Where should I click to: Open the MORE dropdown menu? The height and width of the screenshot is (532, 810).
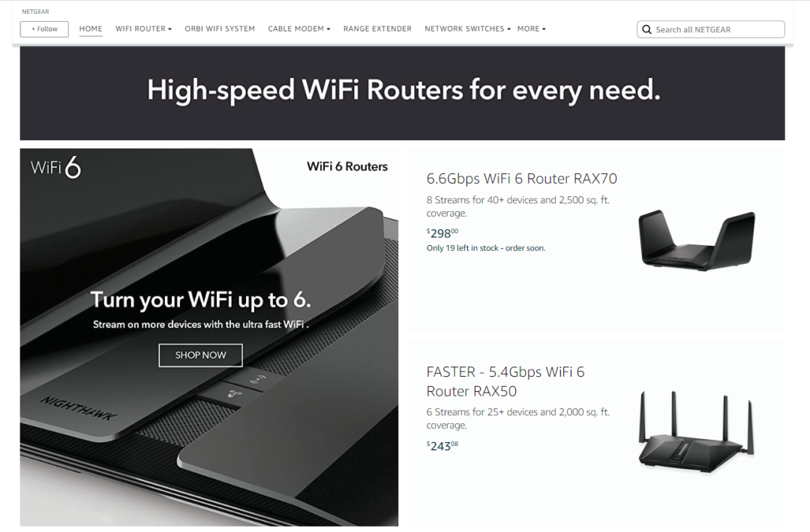532,29
